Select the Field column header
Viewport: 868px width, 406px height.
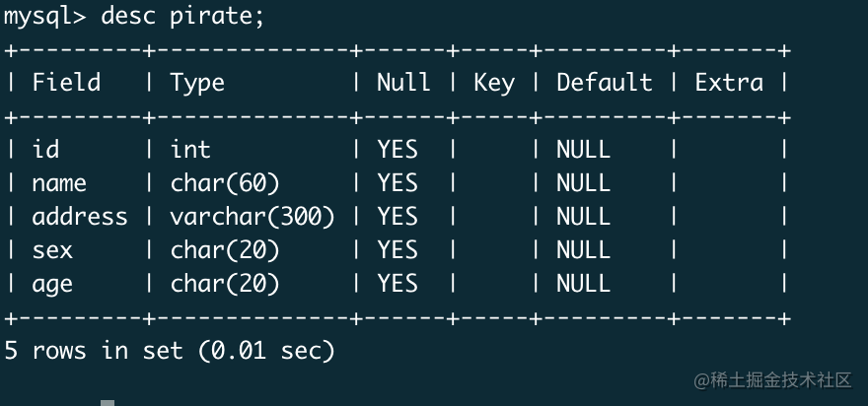pos(66,83)
